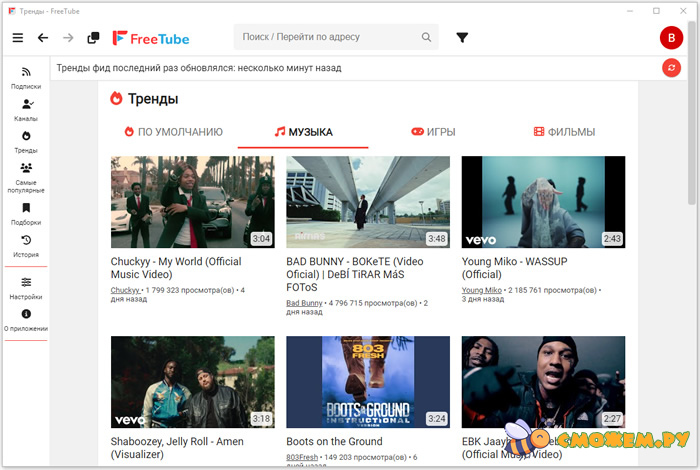Open the Chuckyy My World video thumbnail
Image resolution: width=700 pixels, height=470 pixels.
[x=193, y=202]
